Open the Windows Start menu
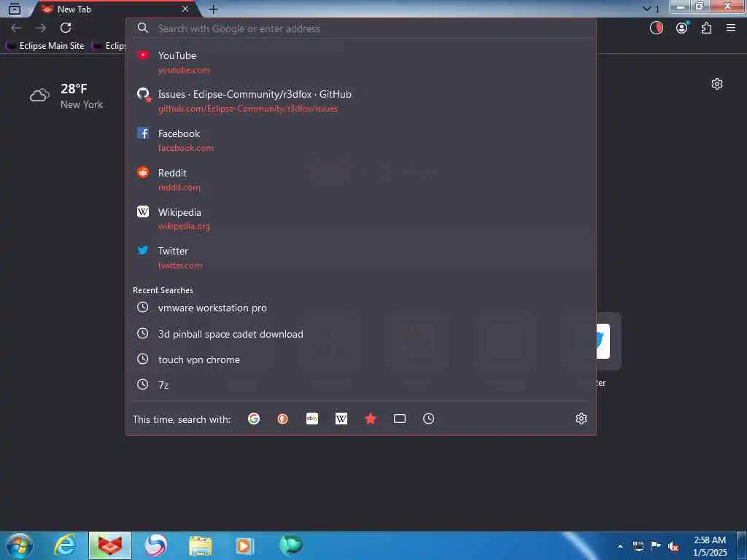The image size is (747, 560). coord(20,545)
